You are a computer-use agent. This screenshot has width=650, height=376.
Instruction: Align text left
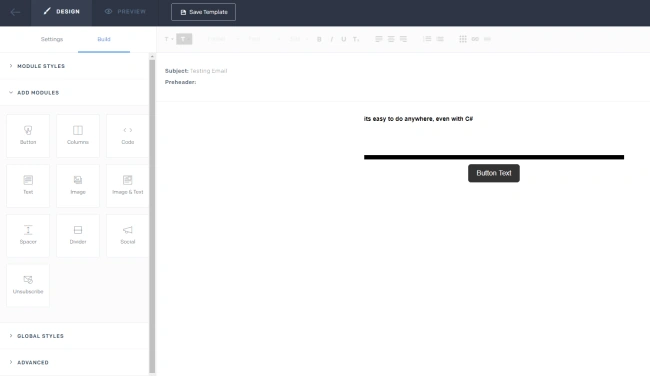click(x=379, y=39)
